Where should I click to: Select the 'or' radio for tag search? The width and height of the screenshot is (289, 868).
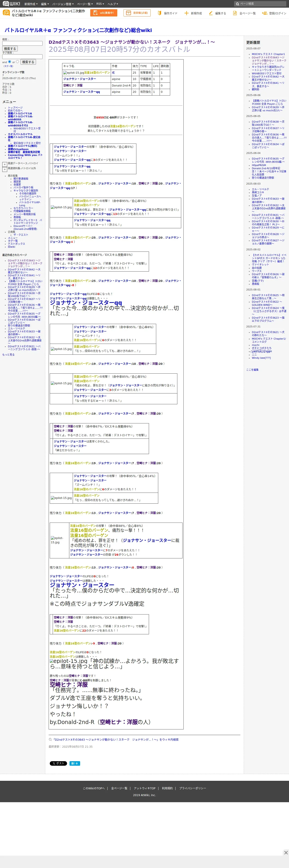[x=18, y=62]
